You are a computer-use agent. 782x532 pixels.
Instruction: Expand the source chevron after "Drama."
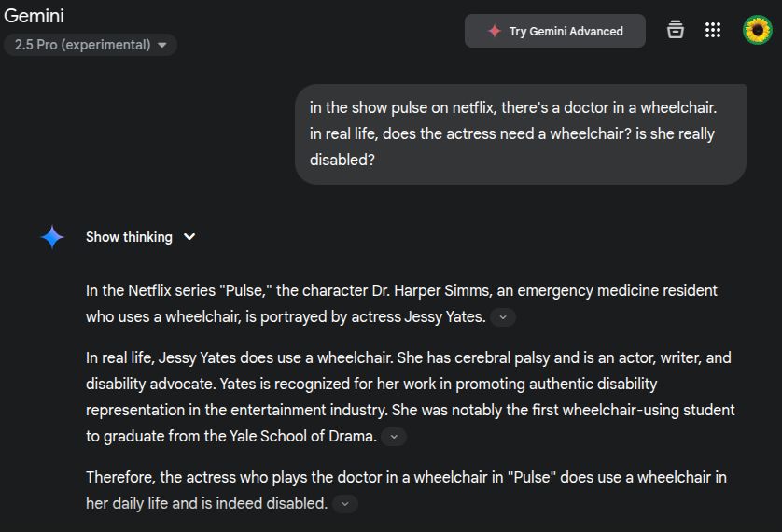(x=394, y=437)
